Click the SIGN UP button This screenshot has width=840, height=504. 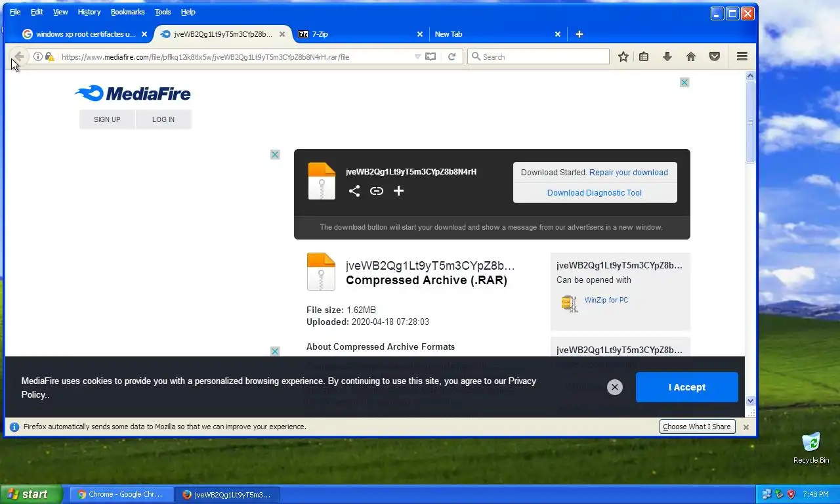tap(107, 119)
